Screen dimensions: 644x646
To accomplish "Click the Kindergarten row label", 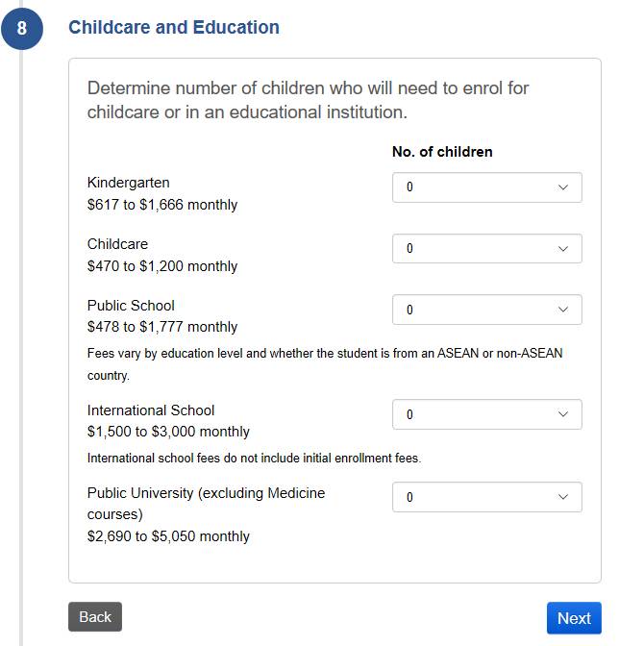I will click(129, 183).
